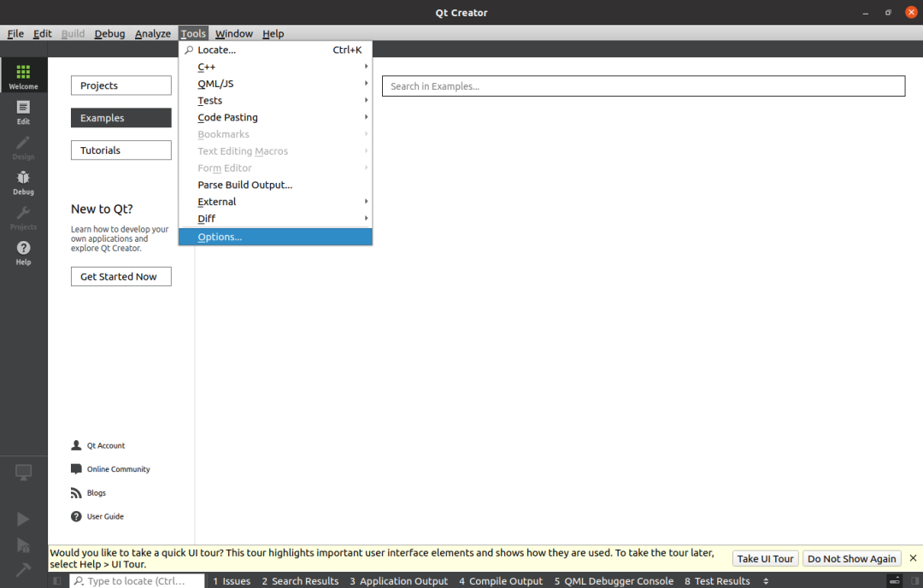Click the Search in Examples field
This screenshot has height=588, width=923.
(644, 86)
